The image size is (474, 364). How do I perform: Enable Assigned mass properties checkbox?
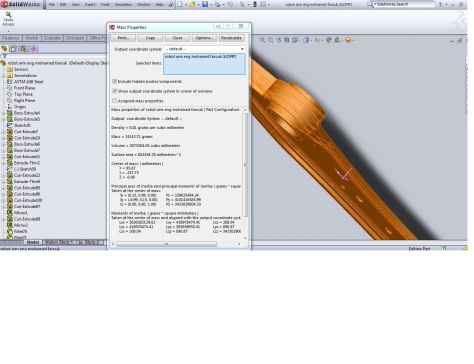(x=115, y=101)
